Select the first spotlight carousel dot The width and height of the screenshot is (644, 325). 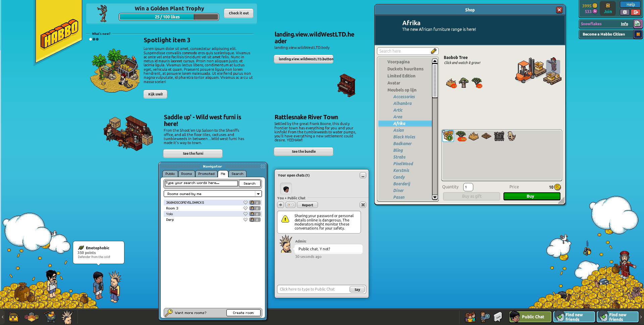click(x=90, y=39)
